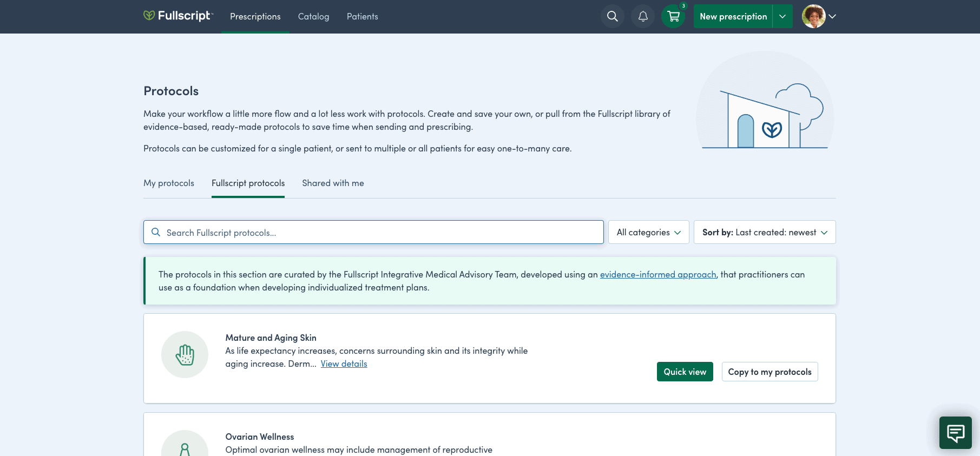Open View details for Mature and Aging Skin
The width and height of the screenshot is (980, 456).
point(344,364)
